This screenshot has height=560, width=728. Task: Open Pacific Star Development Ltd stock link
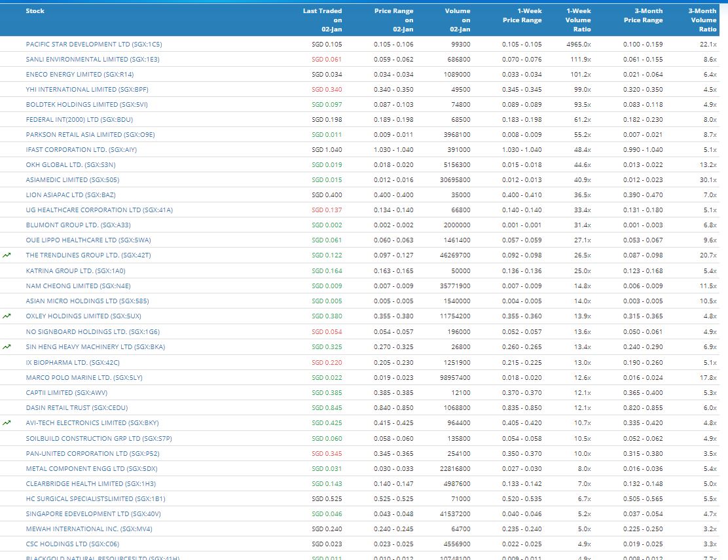coord(94,44)
